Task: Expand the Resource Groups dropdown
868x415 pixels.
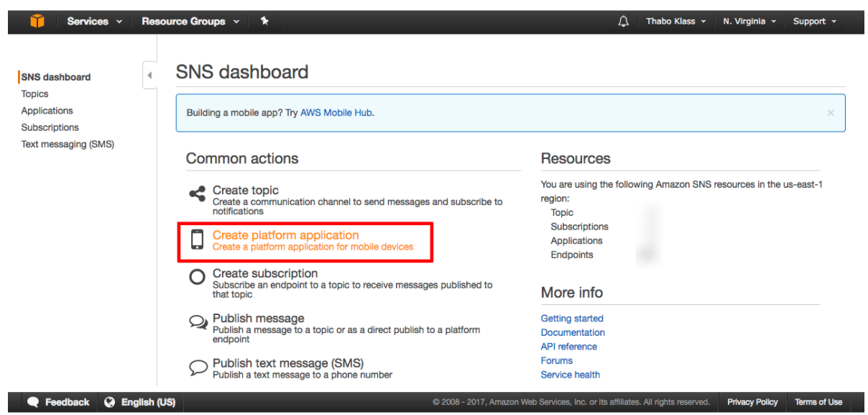Action: pos(190,22)
